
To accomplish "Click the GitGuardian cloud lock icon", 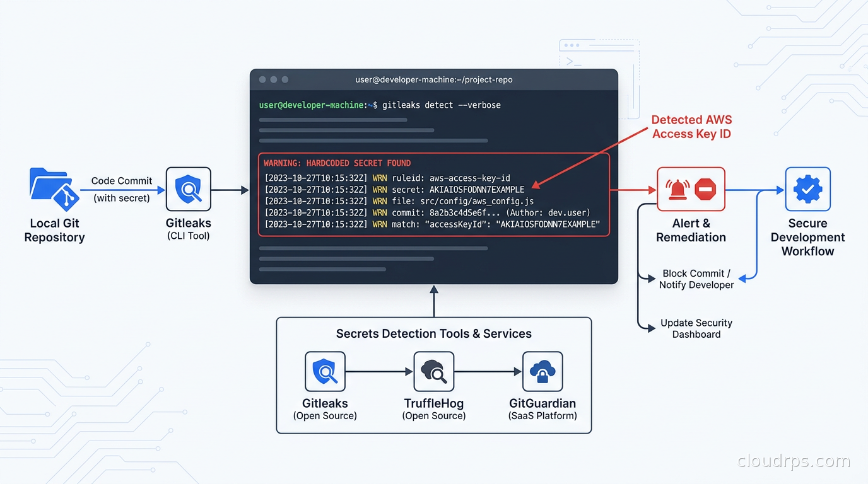I will [x=542, y=372].
